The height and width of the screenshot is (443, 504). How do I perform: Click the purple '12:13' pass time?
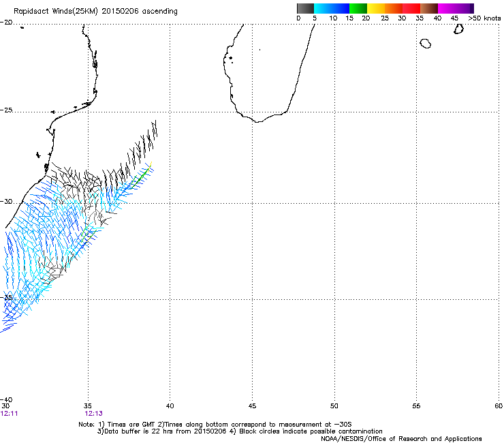tap(93, 414)
